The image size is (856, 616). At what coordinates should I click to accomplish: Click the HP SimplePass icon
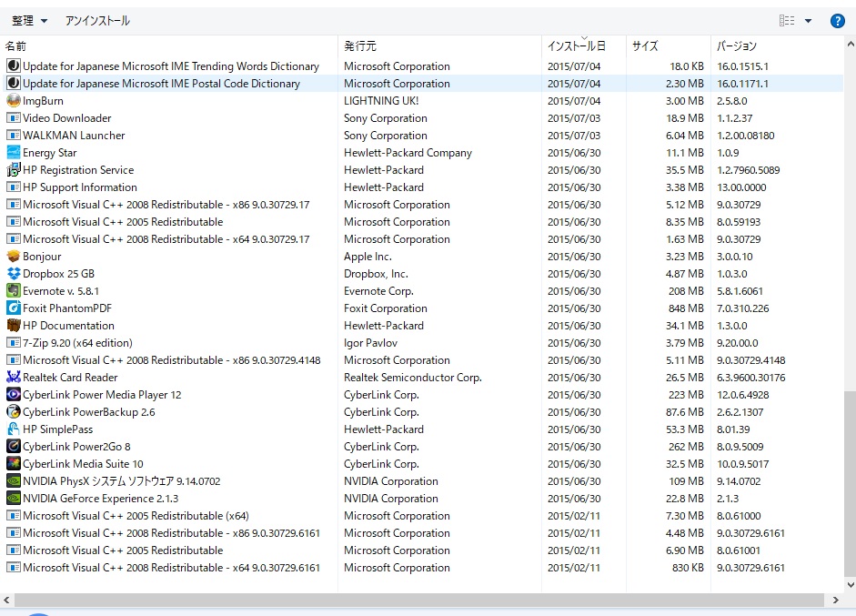[14, 429]
